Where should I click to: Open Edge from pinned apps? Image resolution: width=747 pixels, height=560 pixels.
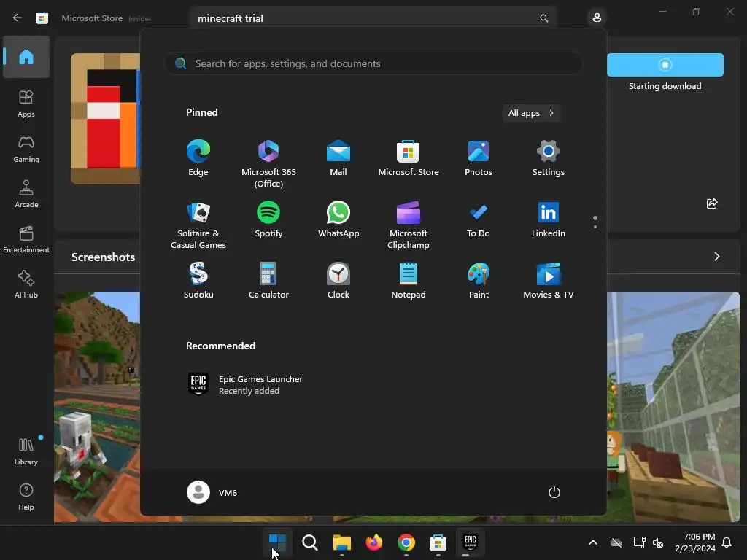click(x=198, y=158)
